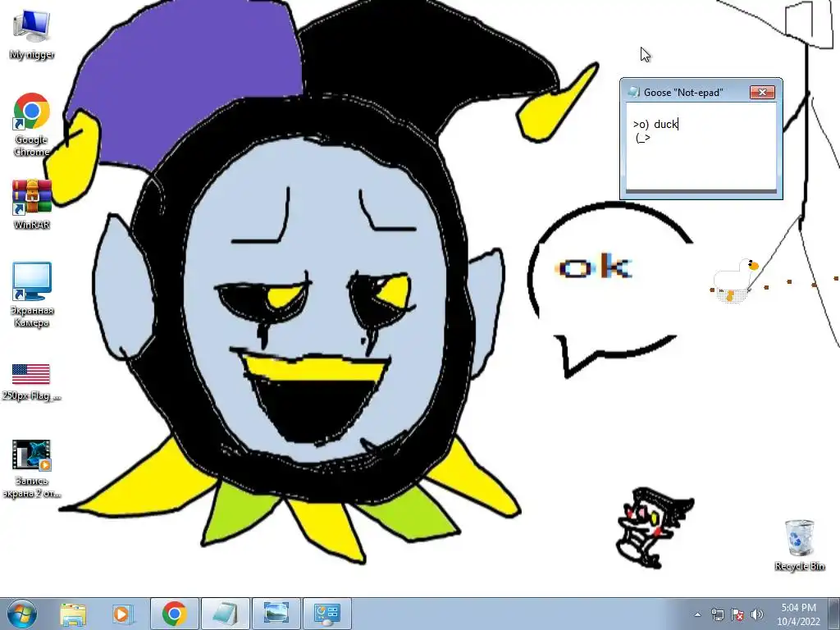Open the volume speaker tray icon
The image size is (840, 630).
click(x=757, y=614)
